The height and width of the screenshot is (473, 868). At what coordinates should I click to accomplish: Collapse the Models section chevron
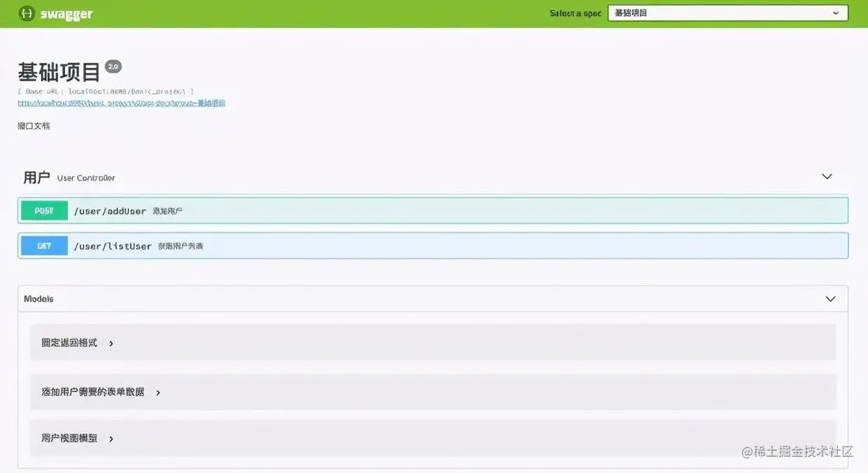(830, 299)
